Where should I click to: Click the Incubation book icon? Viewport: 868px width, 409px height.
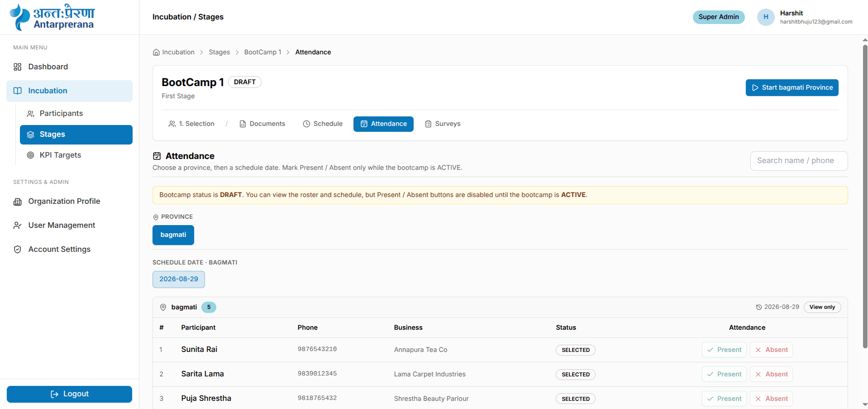coord(18,91)
